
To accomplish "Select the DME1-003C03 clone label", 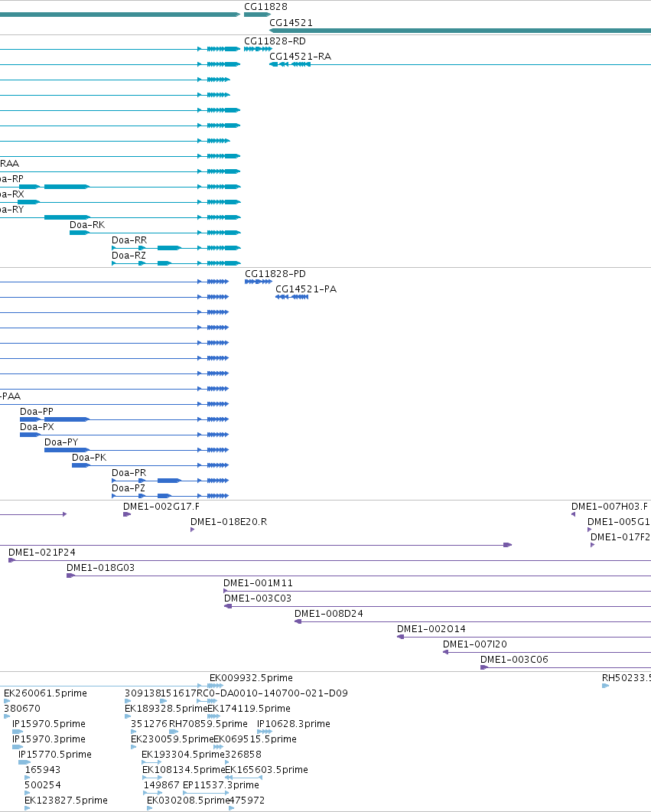I will coord(258,598).
